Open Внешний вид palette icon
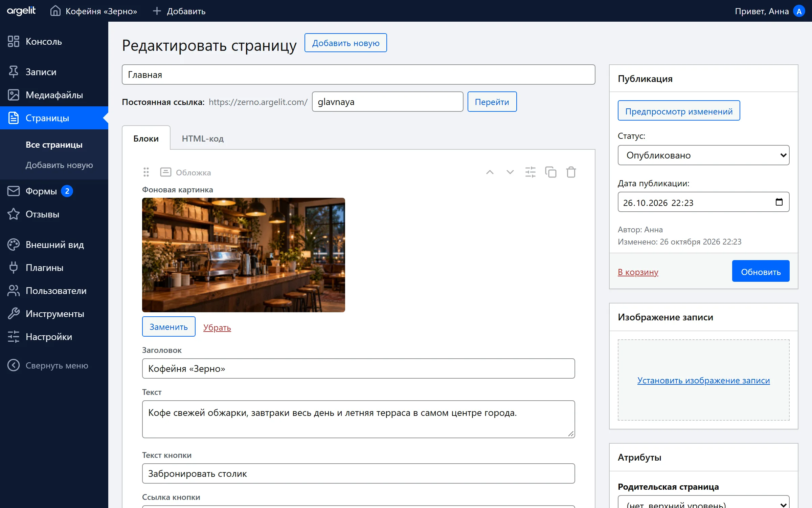This screenshot has height=508, width=812. tap(14, 245)
